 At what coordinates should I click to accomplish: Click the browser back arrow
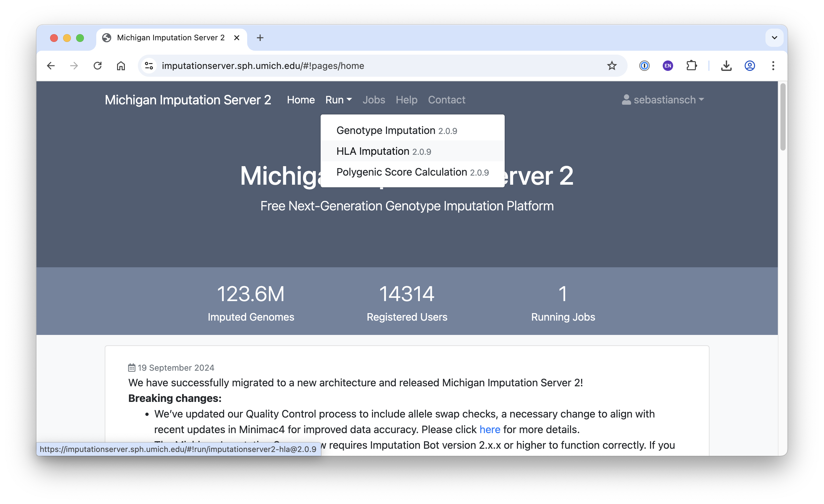[x=51, y=66]
